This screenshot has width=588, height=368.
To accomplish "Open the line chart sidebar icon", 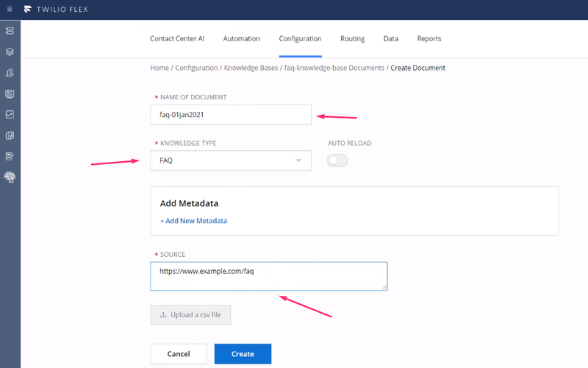I will [10, 115].
